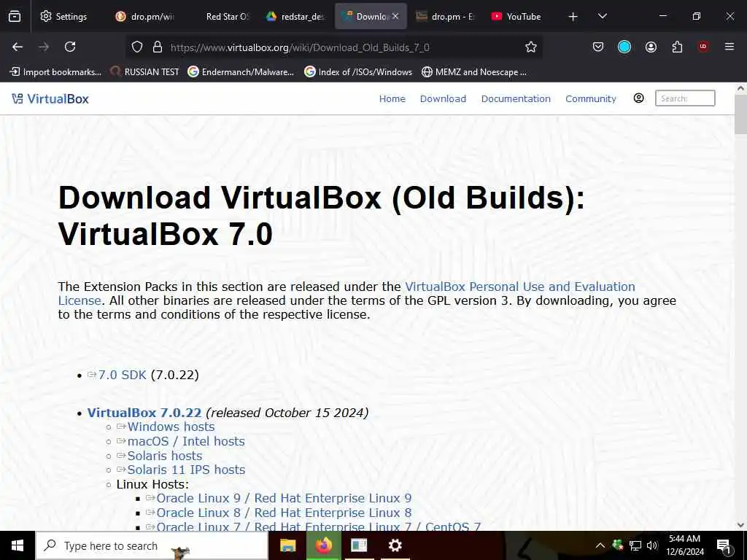The height and width of the screenshot is (560, 747).
Task: Open Endermanch/Malware bookmark
Action: pos(241,72)
